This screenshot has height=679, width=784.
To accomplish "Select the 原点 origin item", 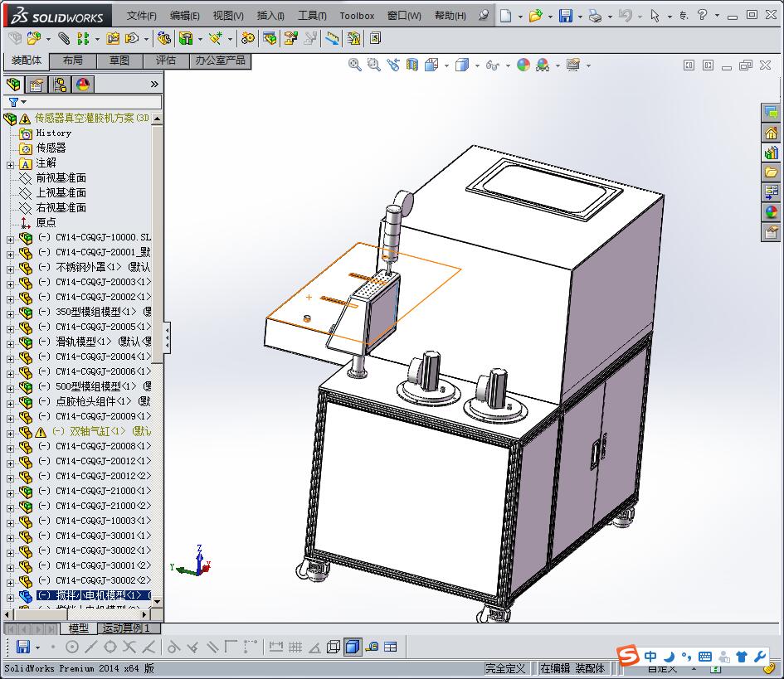I will point(46,222).
